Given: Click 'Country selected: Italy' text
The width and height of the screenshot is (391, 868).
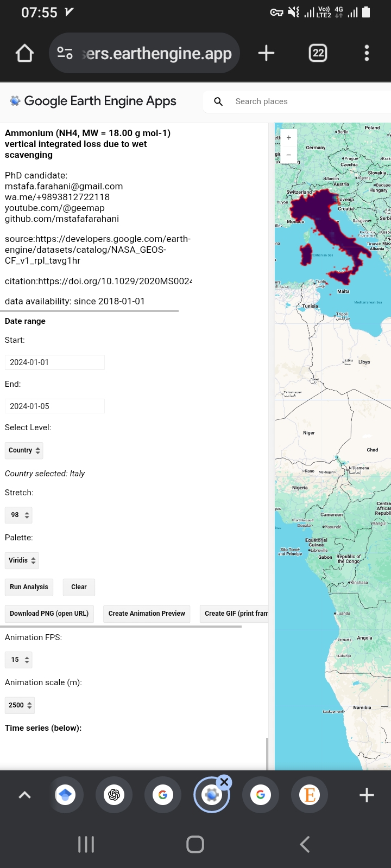Looking at the screenshot, I should 45,474.
